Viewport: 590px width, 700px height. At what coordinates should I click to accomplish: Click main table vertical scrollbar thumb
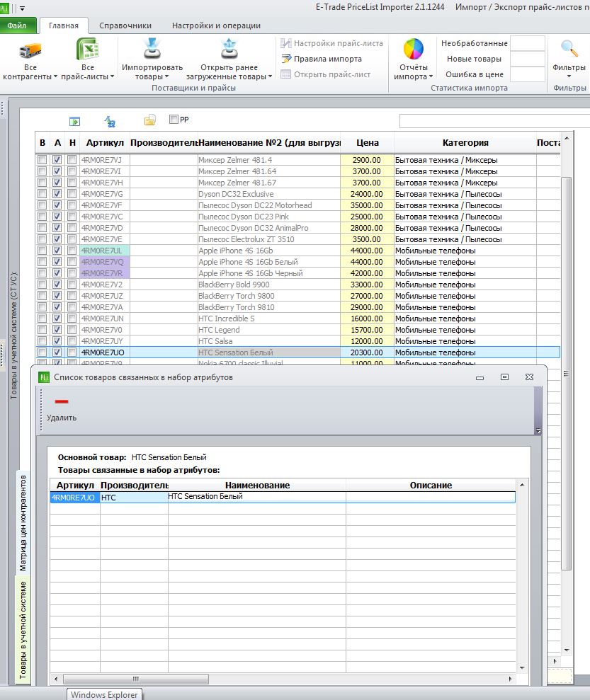click(567, 373)
